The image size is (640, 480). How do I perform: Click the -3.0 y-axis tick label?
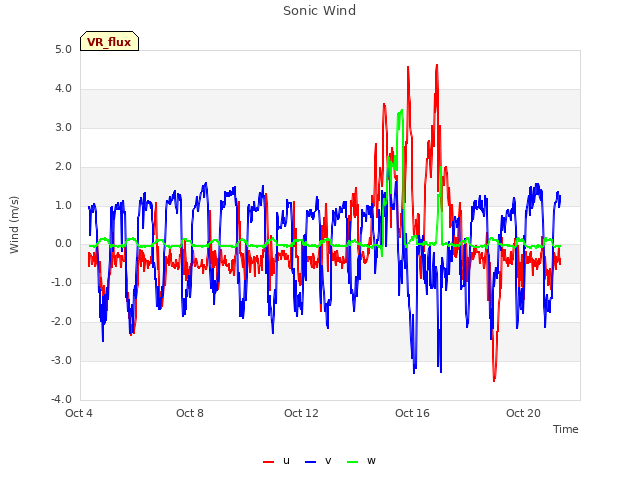point(61,361)
